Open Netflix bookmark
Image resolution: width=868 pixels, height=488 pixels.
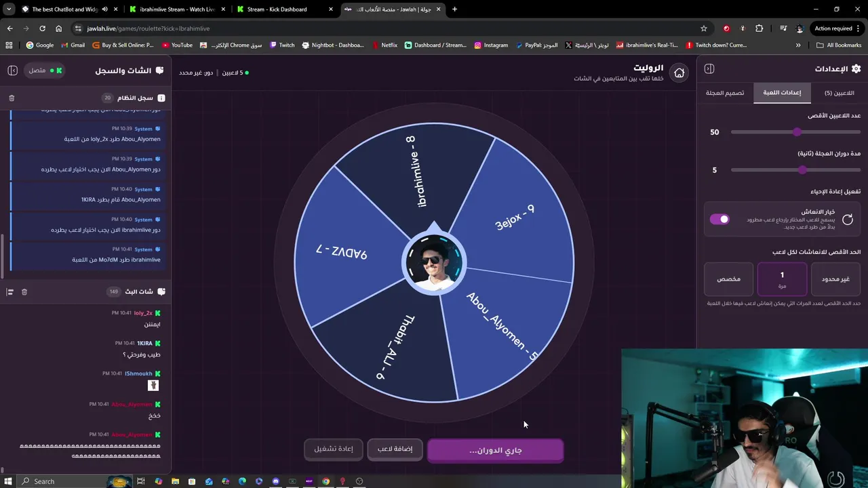[x=384, y=45]
